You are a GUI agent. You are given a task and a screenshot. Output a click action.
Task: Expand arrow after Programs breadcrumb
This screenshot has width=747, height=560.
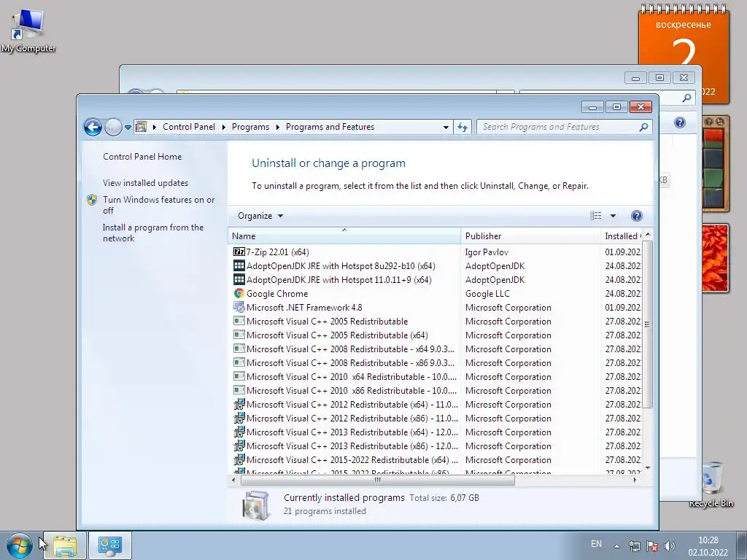click(278, 127)
